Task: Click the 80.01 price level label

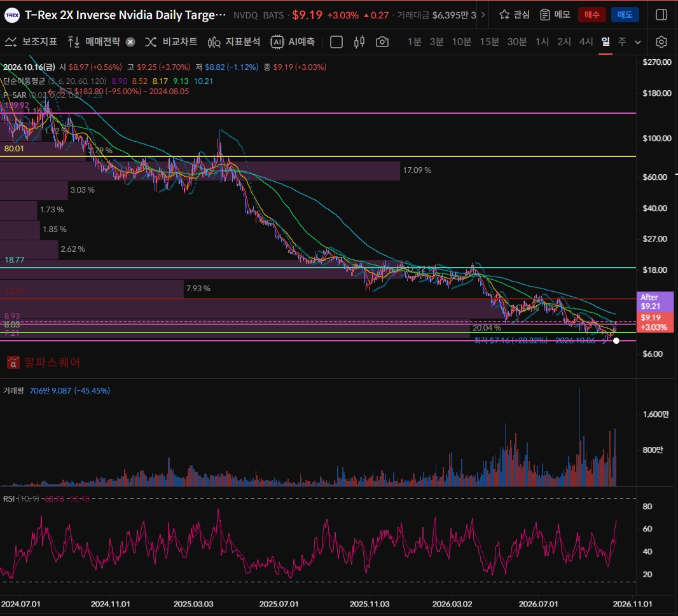Action: (x=14, y=148)
